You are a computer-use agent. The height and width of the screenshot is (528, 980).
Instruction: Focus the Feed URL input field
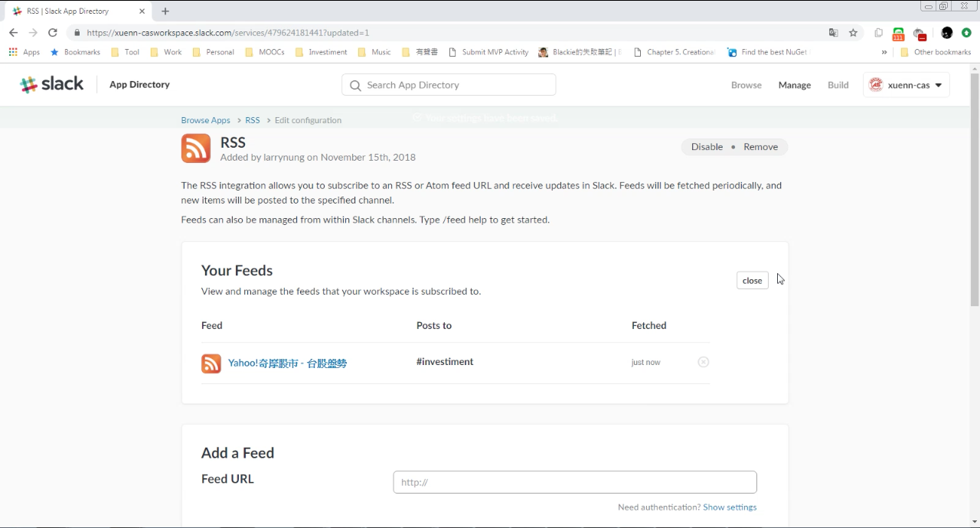click(x=575, y=482)
